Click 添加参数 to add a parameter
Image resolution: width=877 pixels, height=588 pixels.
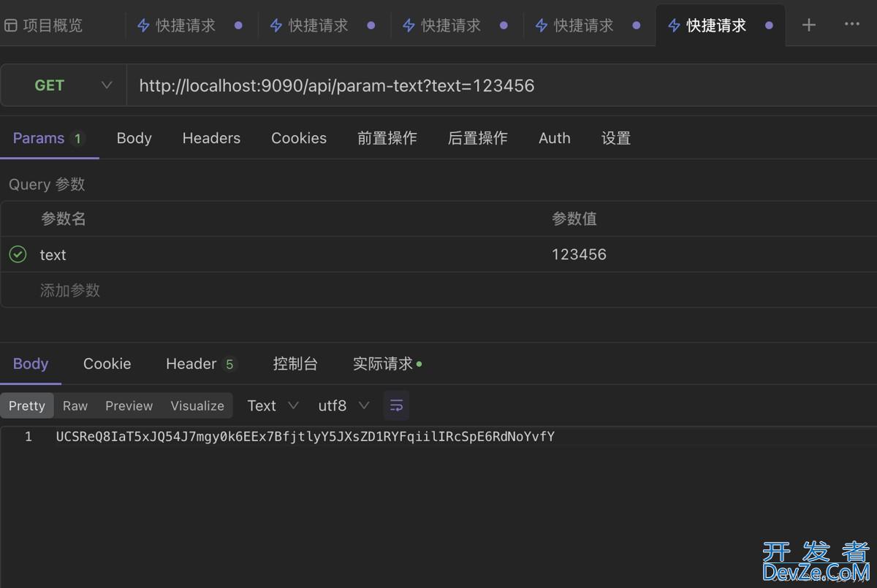pyautogui.click(x=70, y=290)
